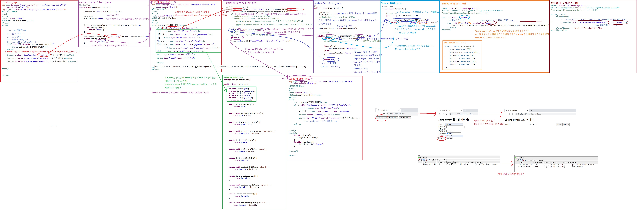Close the tab of the member/joinForm browser
The image size is (644, 216).
pos(461,110)
